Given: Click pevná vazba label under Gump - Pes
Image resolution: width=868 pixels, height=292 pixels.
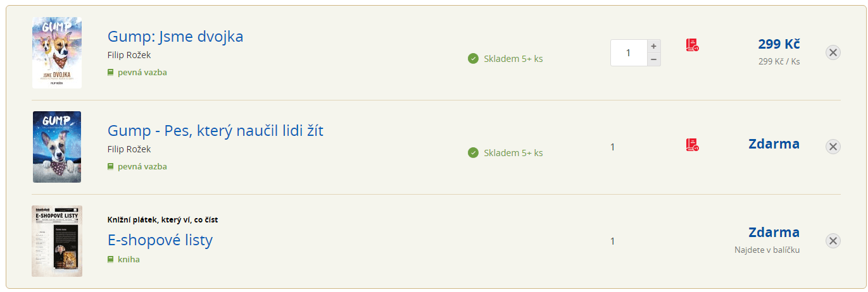Looking at the screenshot, I should point(142,167).
